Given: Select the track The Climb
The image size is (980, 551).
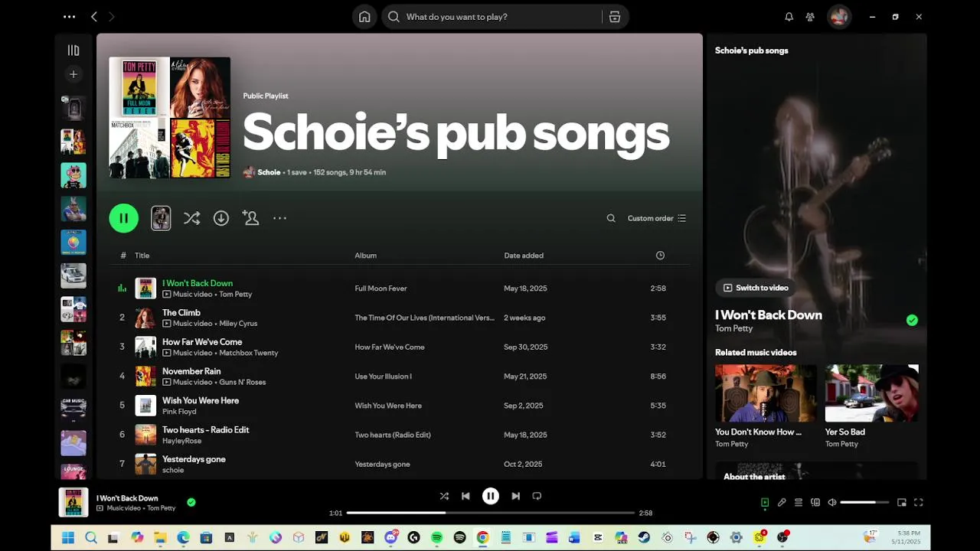Looking at the screenshot, I should [x=181, y=312].
